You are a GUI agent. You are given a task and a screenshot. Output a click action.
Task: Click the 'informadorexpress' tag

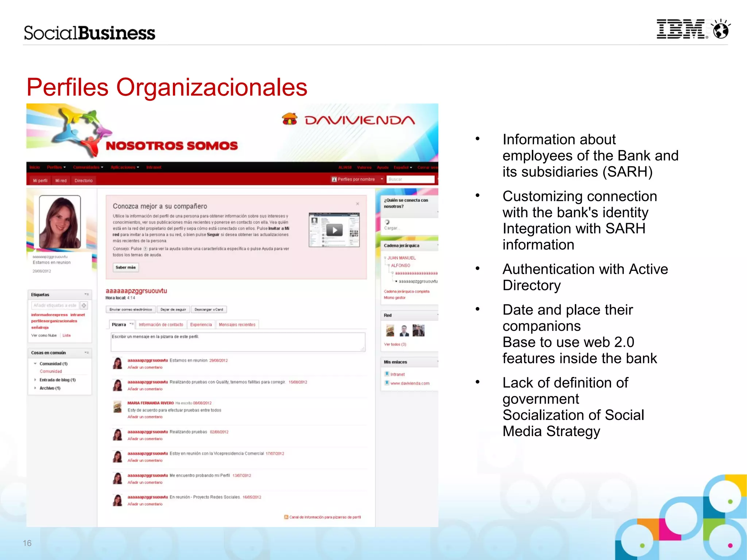pos(49,315)
